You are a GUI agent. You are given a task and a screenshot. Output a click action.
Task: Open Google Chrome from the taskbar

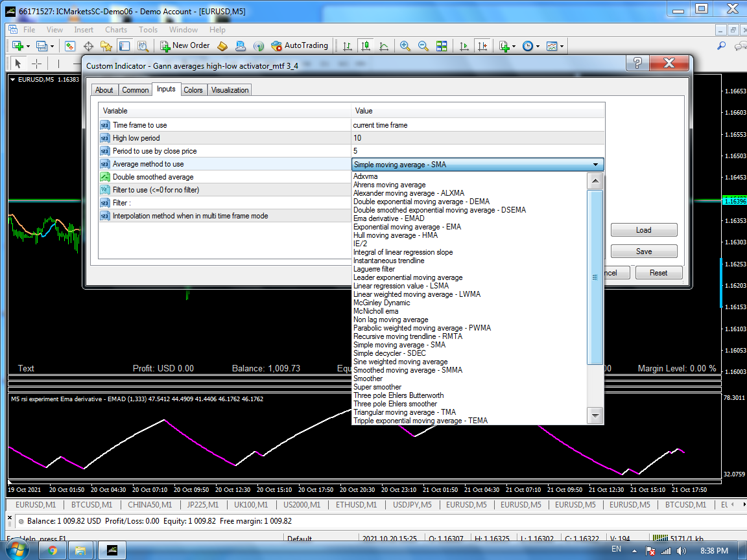53,550
